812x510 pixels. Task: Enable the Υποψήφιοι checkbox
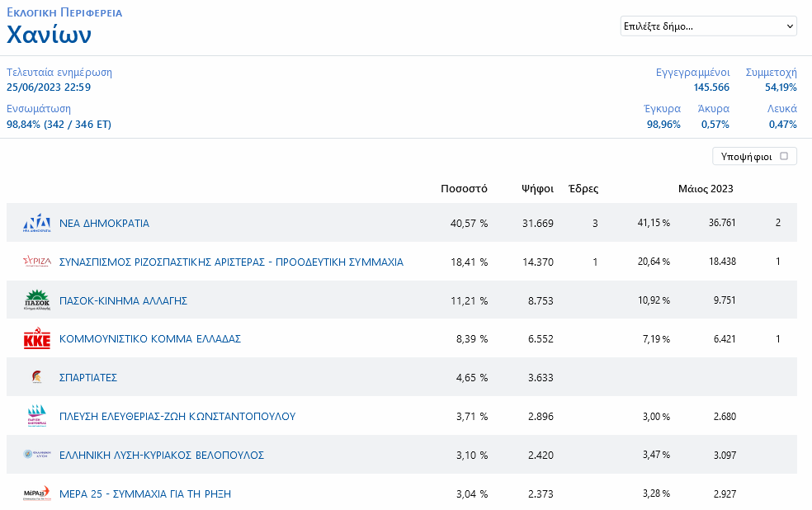[x=783, y=156]
